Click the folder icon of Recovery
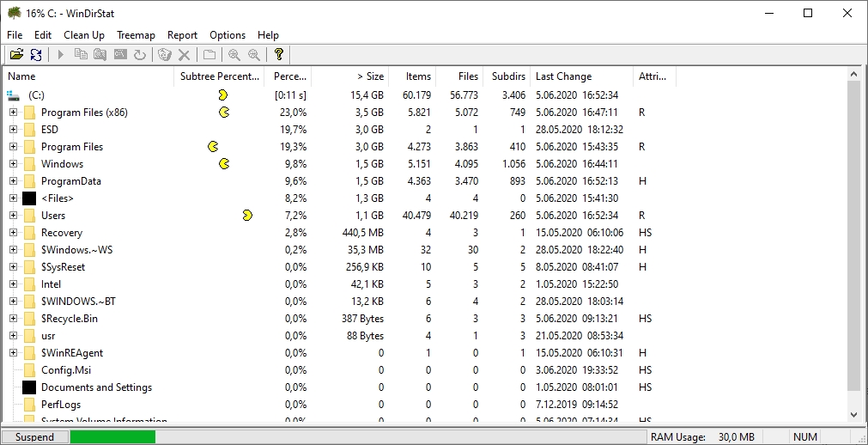Viewport: 868px width, 445px height. coord(29,233)
